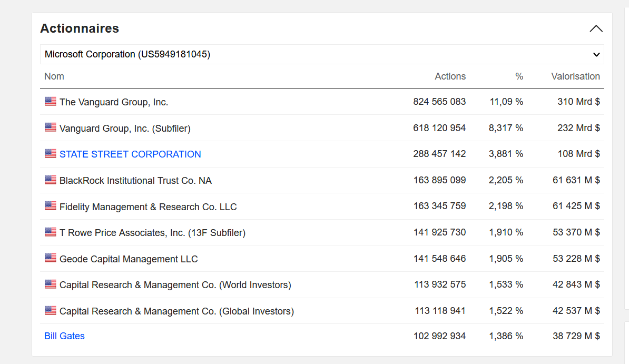Click the valuation 53 228 M $
Screen dimensions: 629x364
(x=576, y=258)
